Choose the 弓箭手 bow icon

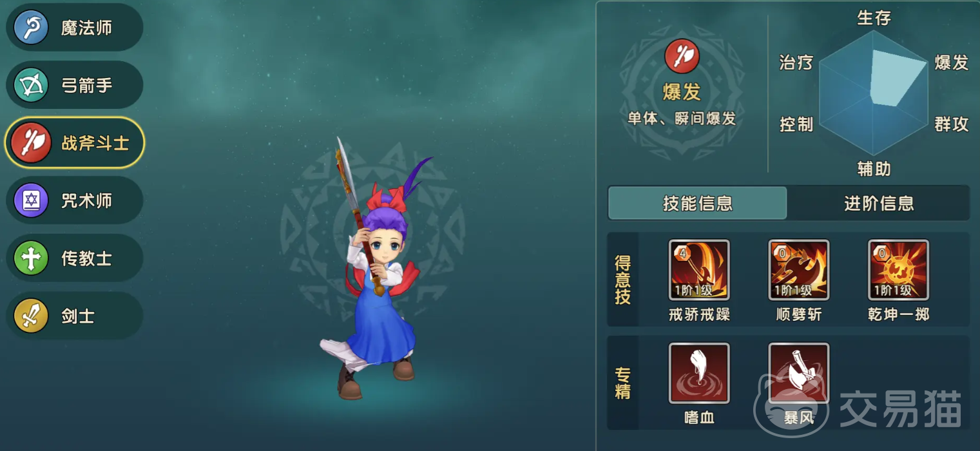(x=31, y=85)
